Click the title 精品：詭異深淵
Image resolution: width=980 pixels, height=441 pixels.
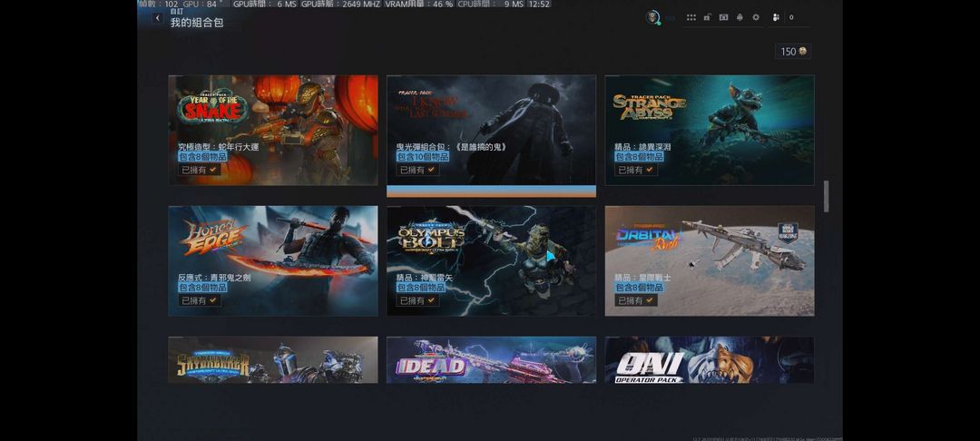(x=642, y=147)
